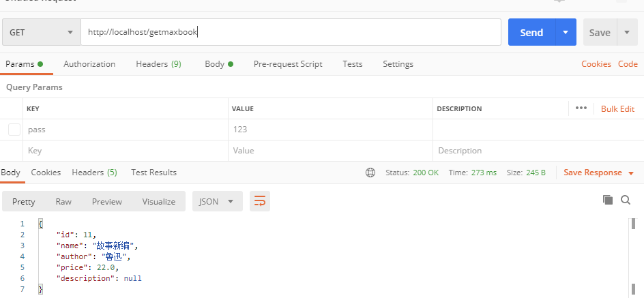Click the globe network icon beside Status
The image size is (644, 298).
[x=370, y=173]
